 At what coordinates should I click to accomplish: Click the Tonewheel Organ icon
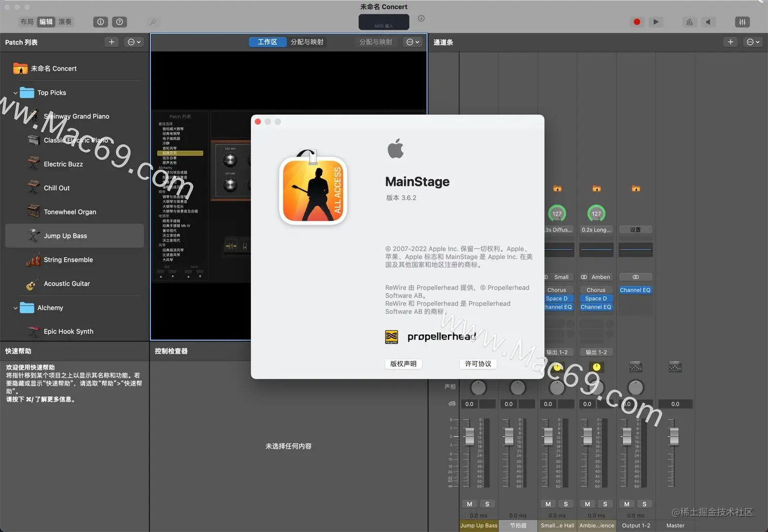coord(34,211)
